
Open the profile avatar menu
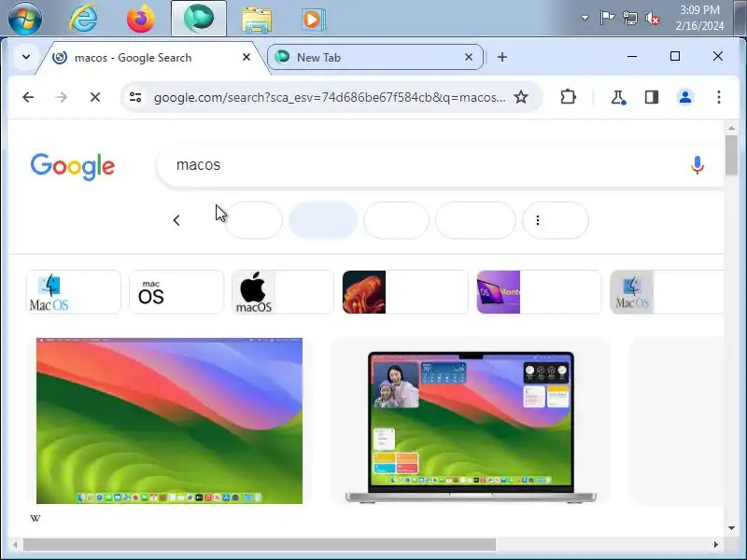pyautogui.click(x=685, y=97)
